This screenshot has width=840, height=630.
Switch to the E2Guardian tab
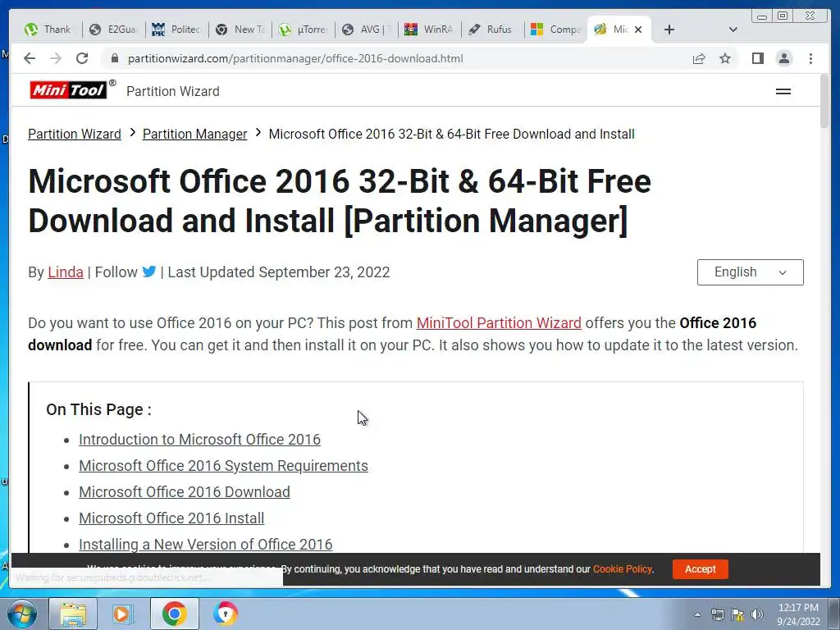[x=113, y=30]
